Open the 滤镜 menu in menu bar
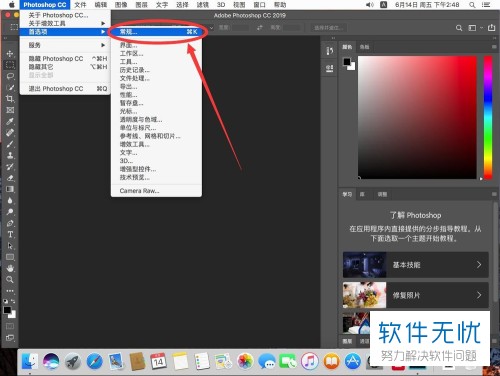The image size is (500, 376). pos(202,5)
